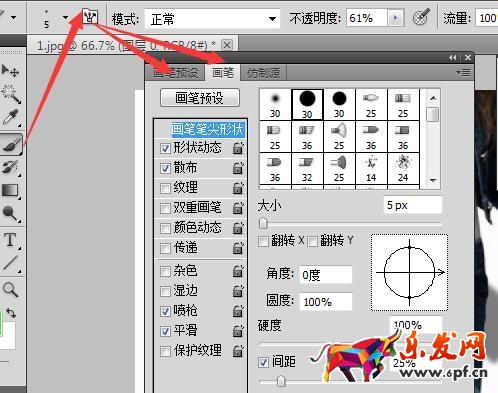Image resolution: width=498 pixels, height=393 pixels.
Task: Toggle lock for 双重画笔
Action: coord(238,208)
